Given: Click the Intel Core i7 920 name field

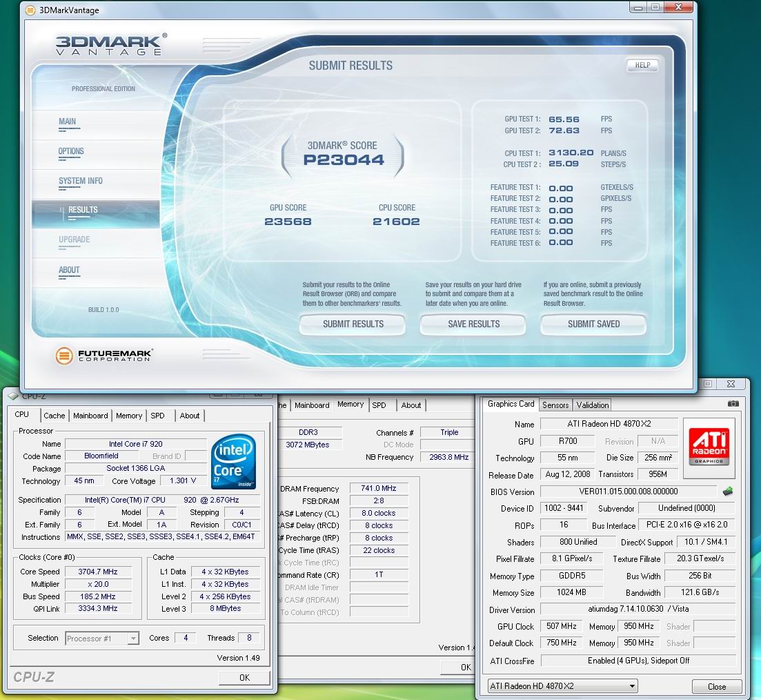Looking at the screenshot, I should [x=136, y=444].
